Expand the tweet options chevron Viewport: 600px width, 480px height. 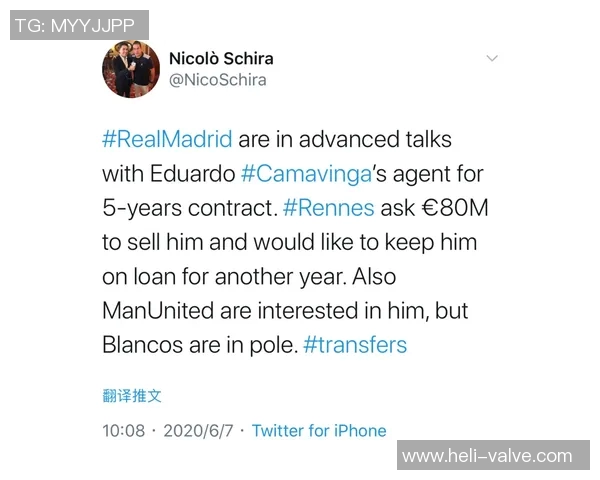coord(491,59)
